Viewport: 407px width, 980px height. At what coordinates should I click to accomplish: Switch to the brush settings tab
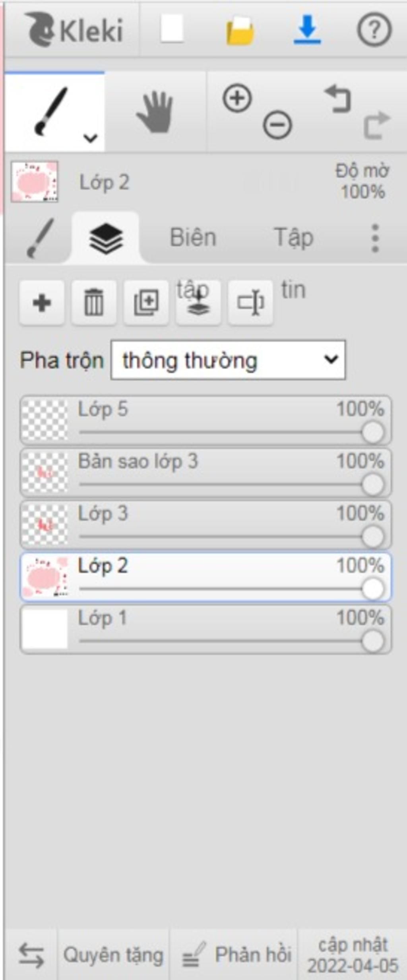[39, 238]
